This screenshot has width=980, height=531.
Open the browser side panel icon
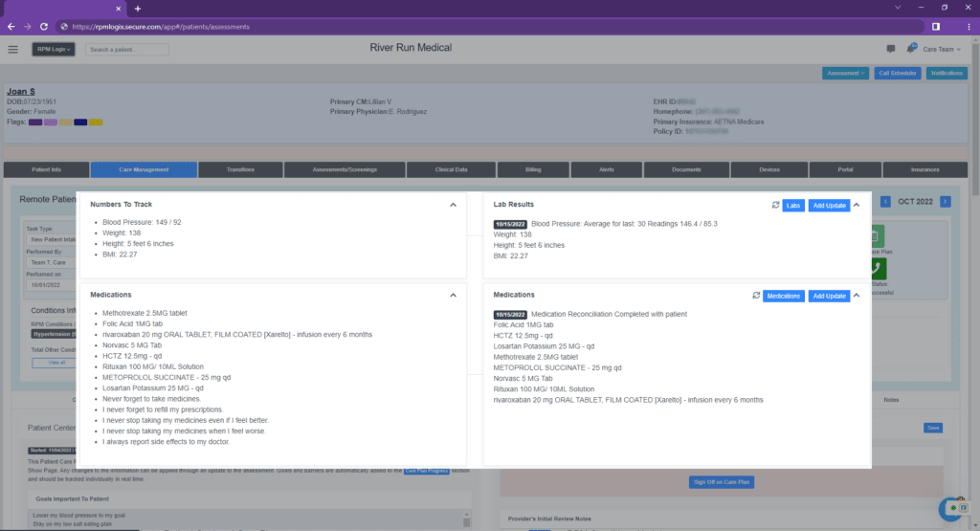click(936, 27)
